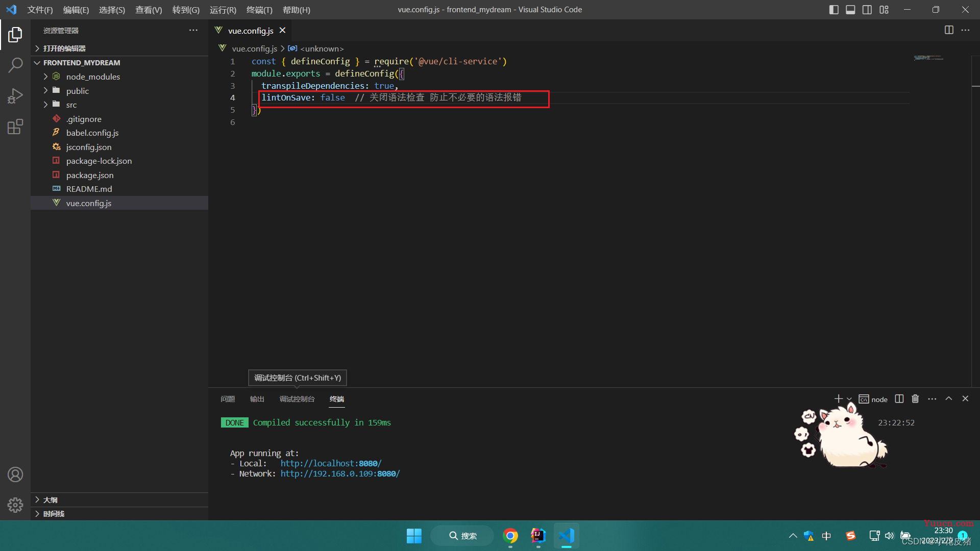Image resolution: width=980 pixels, height=551 pixels.
Task: Open the Accounts icon
Action: pyautogui.click(x=15, y=474)
